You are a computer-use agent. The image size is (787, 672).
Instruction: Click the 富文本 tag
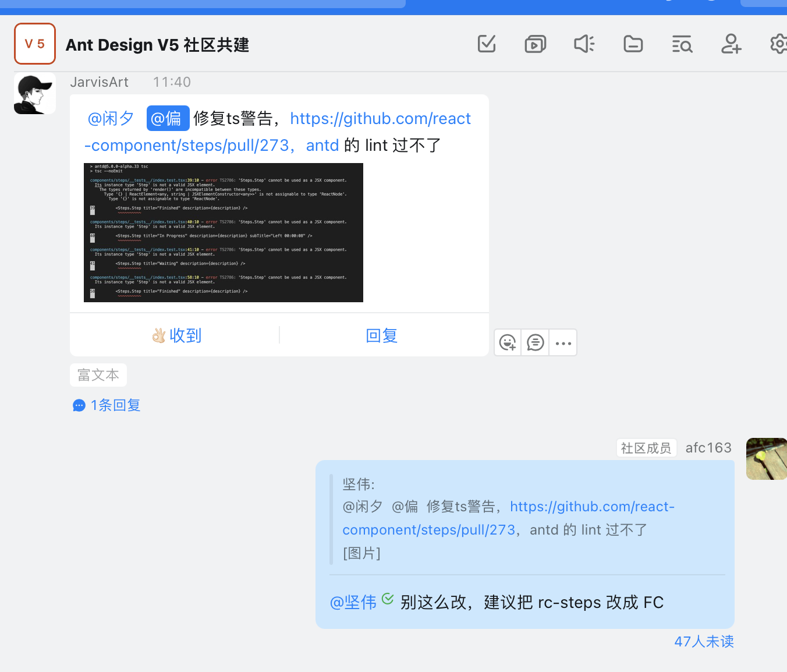(x=98, y=375)
